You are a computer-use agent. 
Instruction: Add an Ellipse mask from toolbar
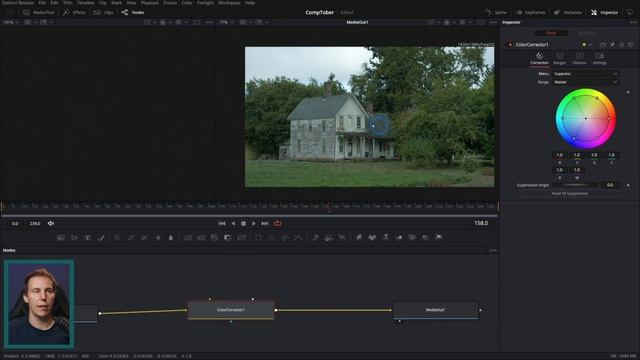(272, 238)
